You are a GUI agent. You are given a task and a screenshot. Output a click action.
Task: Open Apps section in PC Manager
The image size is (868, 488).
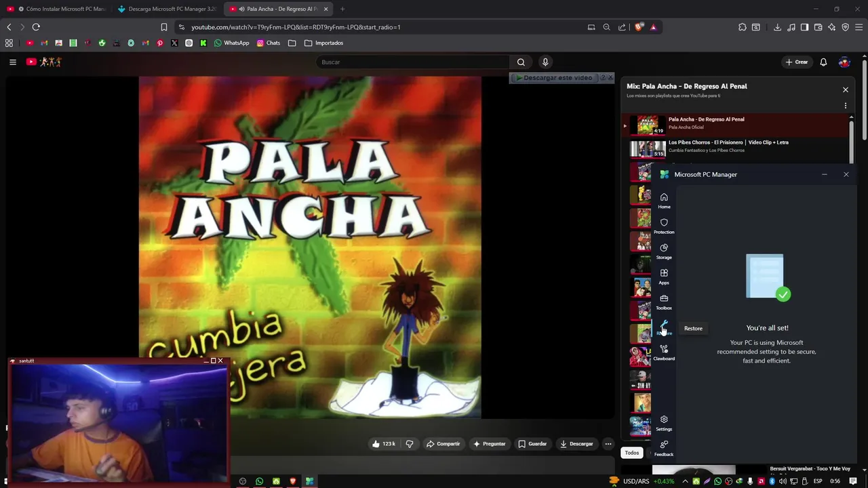(664, 277)
